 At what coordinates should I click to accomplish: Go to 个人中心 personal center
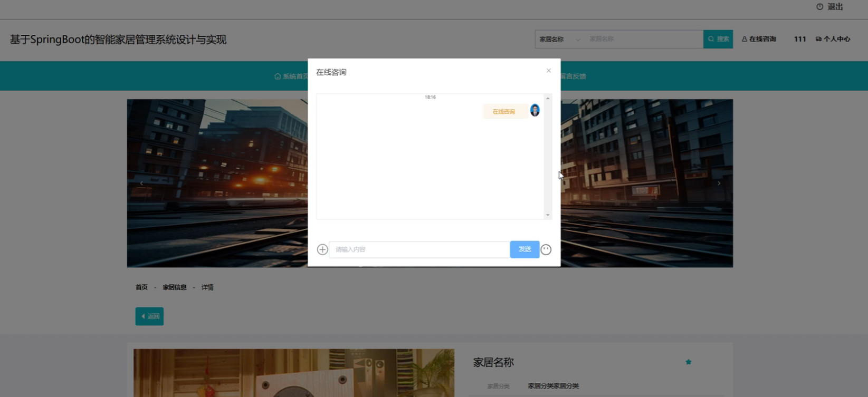point(833,39)
